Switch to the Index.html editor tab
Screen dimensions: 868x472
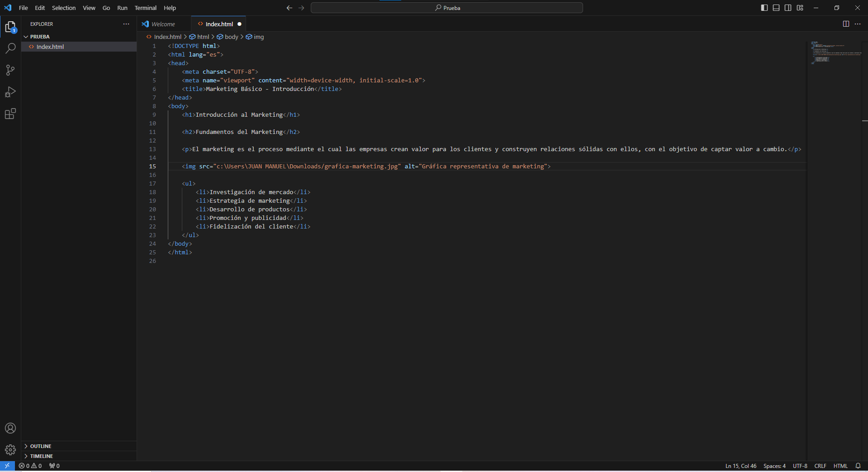pos(219,24)
